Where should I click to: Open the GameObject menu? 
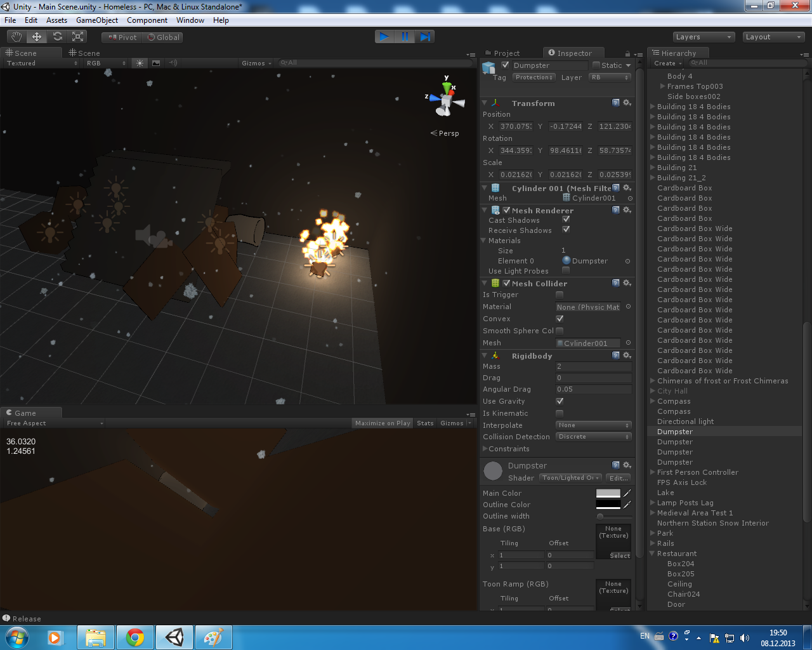[x=97, y=20]
